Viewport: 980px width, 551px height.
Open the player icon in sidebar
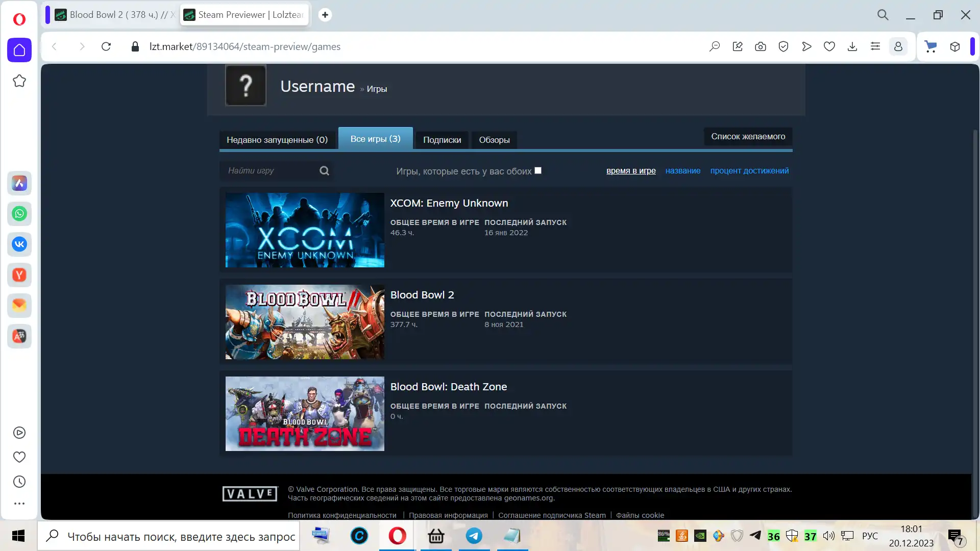pyautogui.click(x=19, y=433)
